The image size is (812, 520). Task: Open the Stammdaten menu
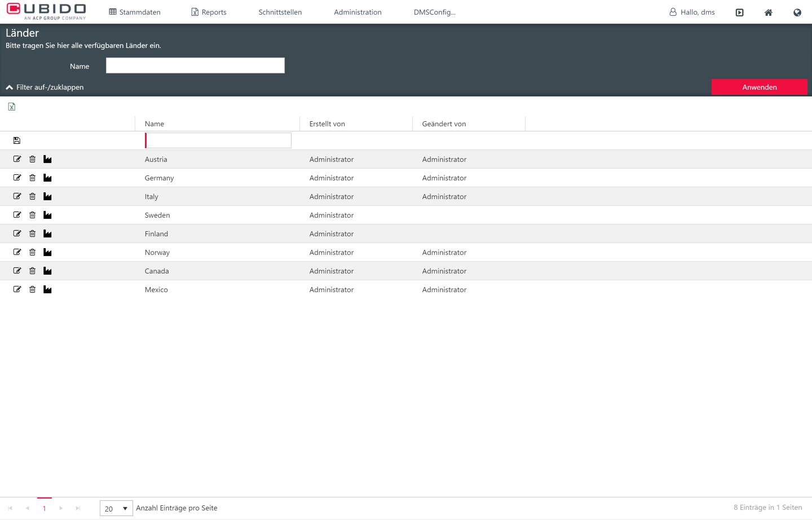point(135,12)
